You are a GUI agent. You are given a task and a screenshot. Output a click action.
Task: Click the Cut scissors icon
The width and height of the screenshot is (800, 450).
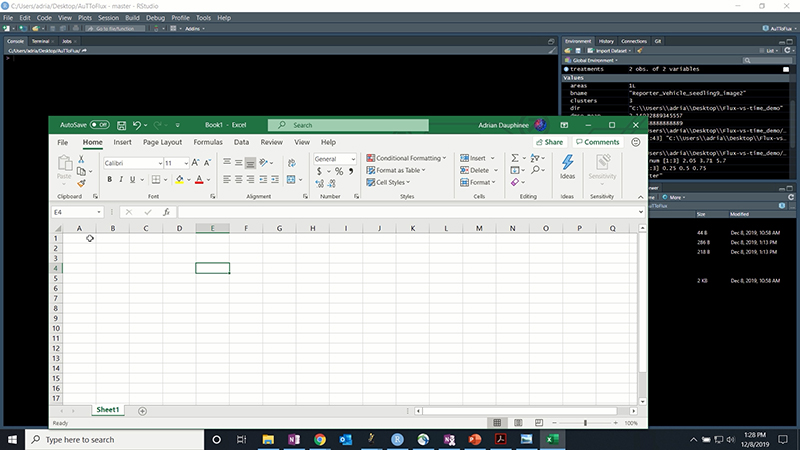(x=81, y=160)
